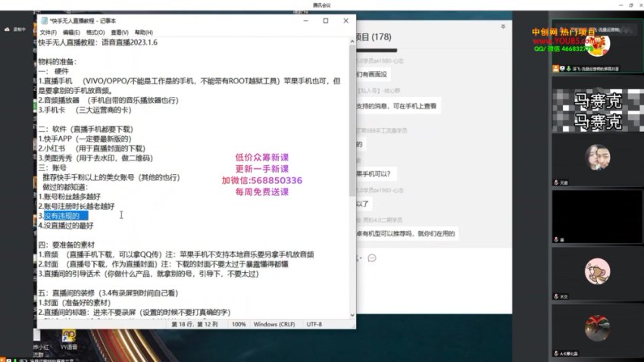Open the 帮助(H) menu in Notepad

click(x=144, y=33)
